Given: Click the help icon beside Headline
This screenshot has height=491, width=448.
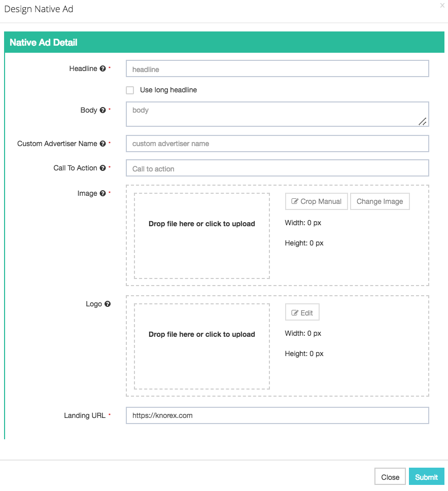Looking at the screenshot, I should (x=102, y=68).
